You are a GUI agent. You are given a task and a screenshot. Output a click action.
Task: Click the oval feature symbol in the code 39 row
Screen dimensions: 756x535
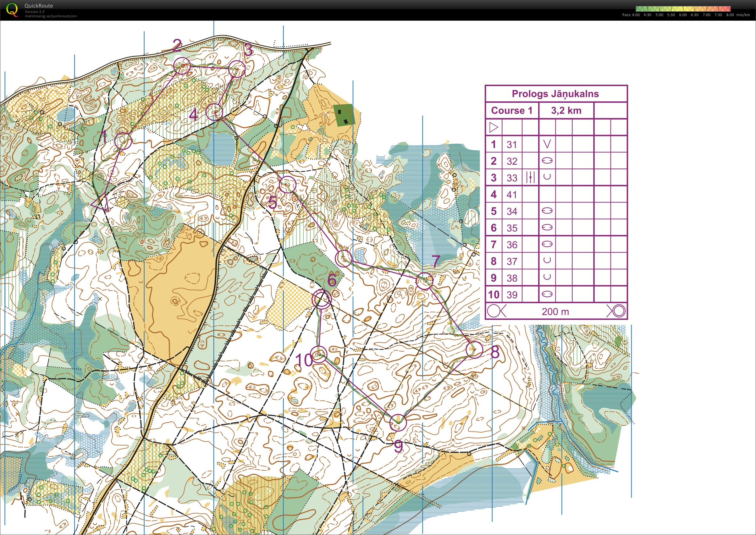547,294
